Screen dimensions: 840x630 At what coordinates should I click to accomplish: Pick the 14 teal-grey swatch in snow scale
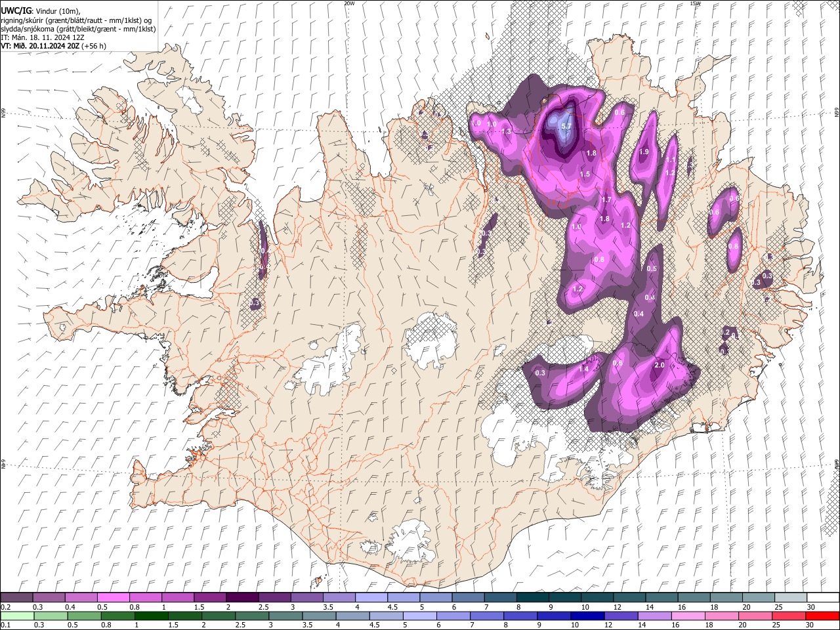(663, 598)
